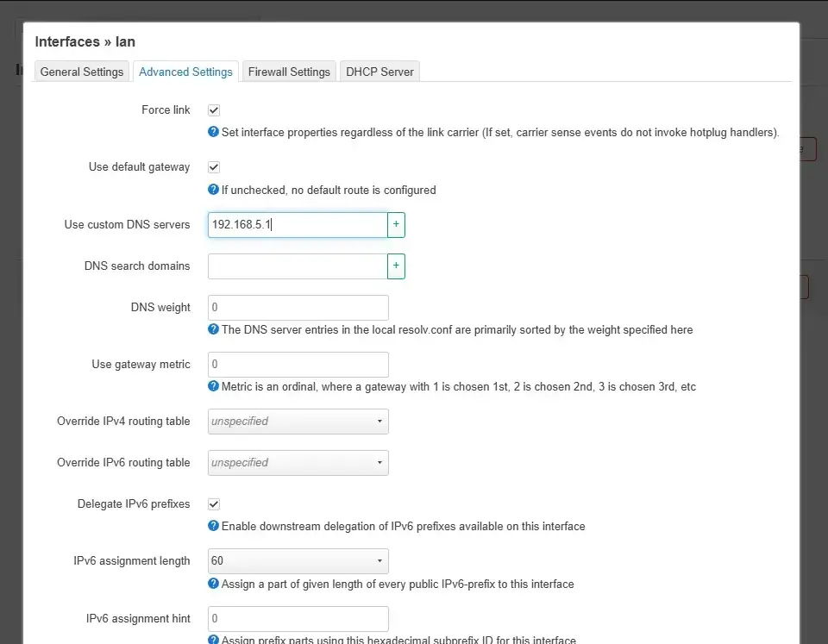Go to DHCP Server tab
The width and height of the screenshot is (828, 644).
[x=379, y=72]
